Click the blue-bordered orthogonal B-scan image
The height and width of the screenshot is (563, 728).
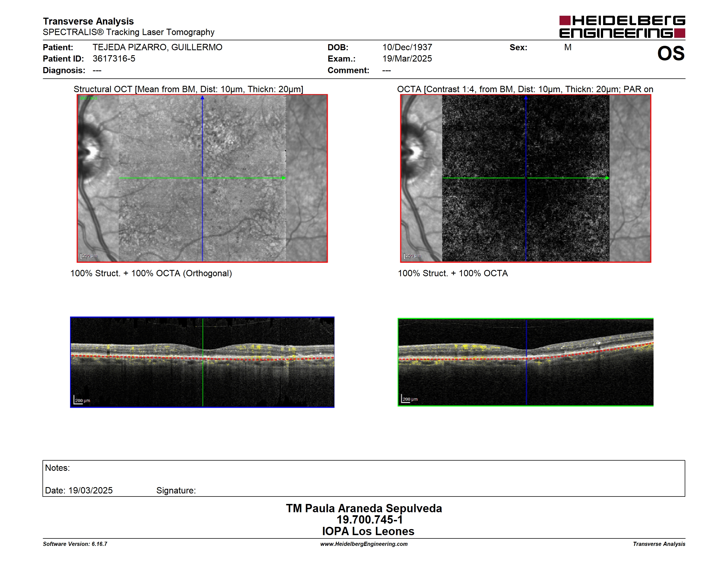pos(202,362)
